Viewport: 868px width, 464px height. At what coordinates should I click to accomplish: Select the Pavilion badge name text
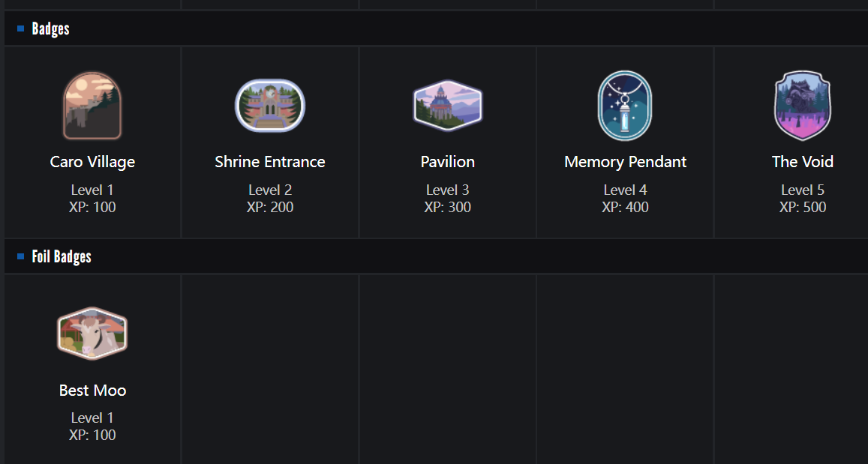pyautogui.click(x=448, y=162)
